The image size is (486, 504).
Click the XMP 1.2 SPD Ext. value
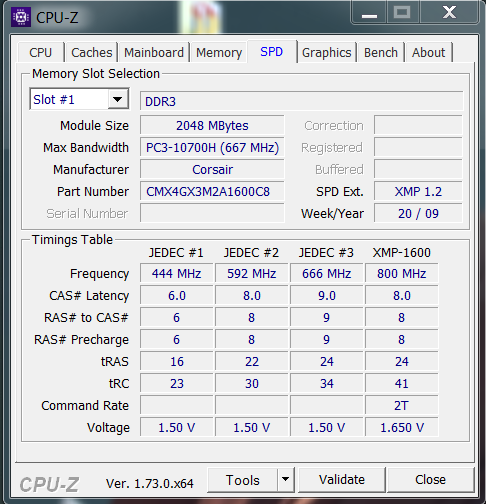point(418,192)
